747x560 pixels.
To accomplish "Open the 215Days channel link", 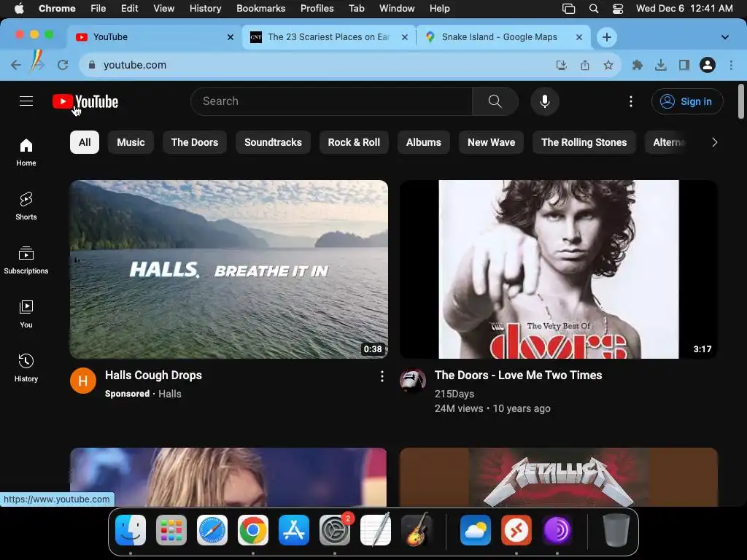I will [x=454, y=394].
